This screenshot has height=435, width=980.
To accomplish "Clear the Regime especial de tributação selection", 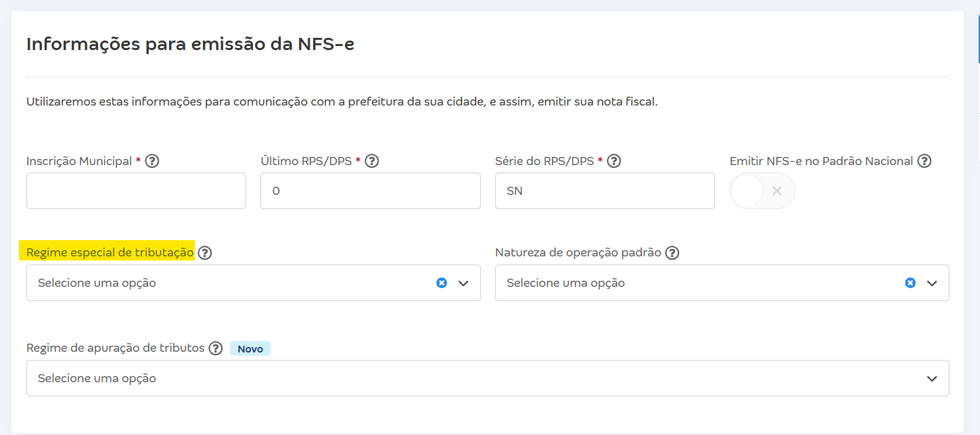I will (442, 282).
